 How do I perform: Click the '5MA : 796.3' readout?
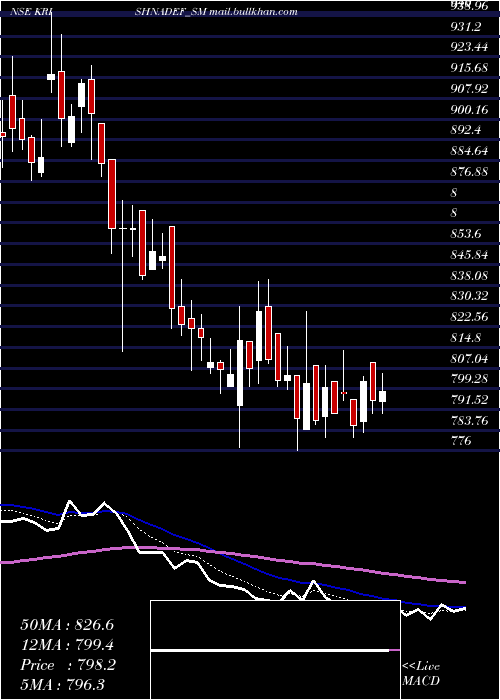tap(62, 684)
